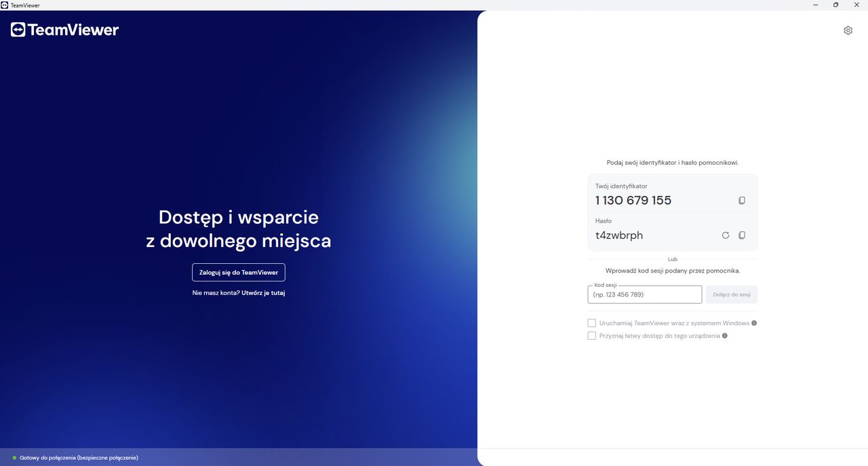Click the TeamViewer icon in the title bar

pos(5,5)
